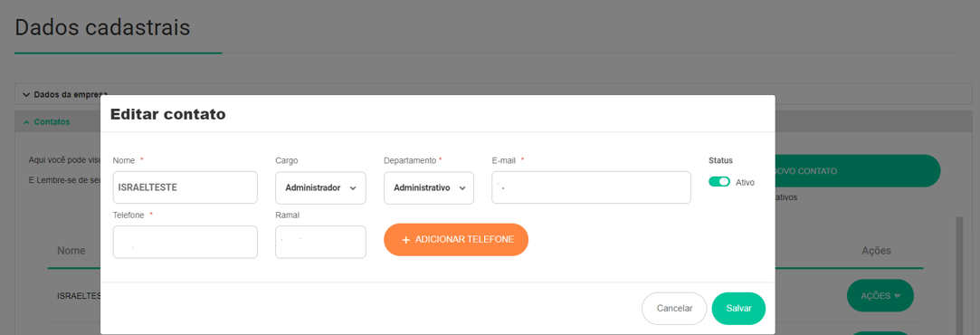Click the page vertical scrollbar

(x=959, y=275)
